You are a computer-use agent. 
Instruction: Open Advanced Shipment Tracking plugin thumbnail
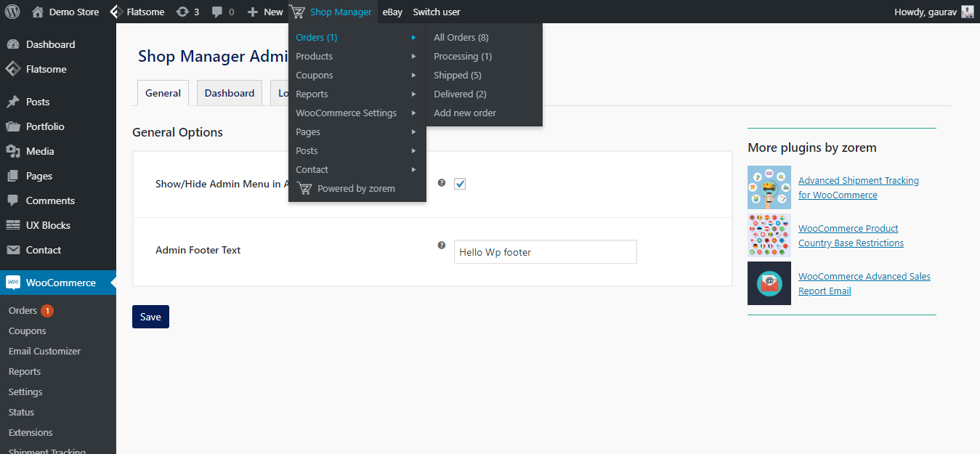click(x=769, y=187)
